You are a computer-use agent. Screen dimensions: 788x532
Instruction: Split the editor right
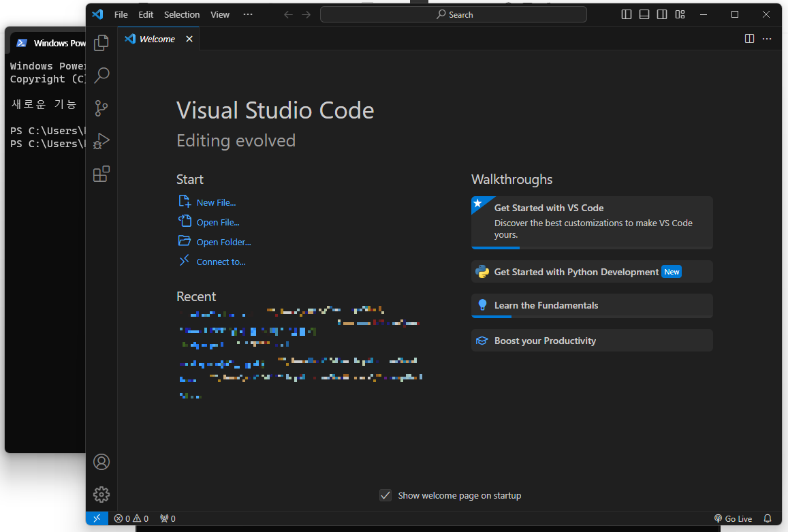coord(749,39)
